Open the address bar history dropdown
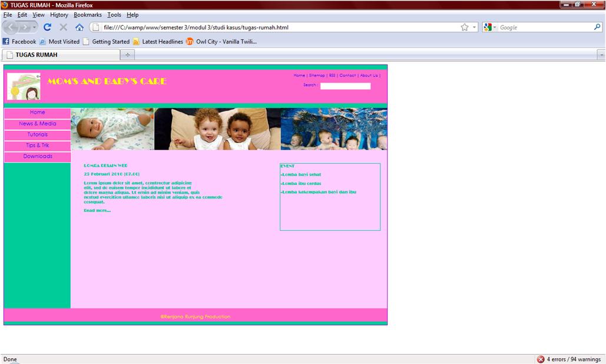This screenshot has height=364, width=606. [474, 28]
